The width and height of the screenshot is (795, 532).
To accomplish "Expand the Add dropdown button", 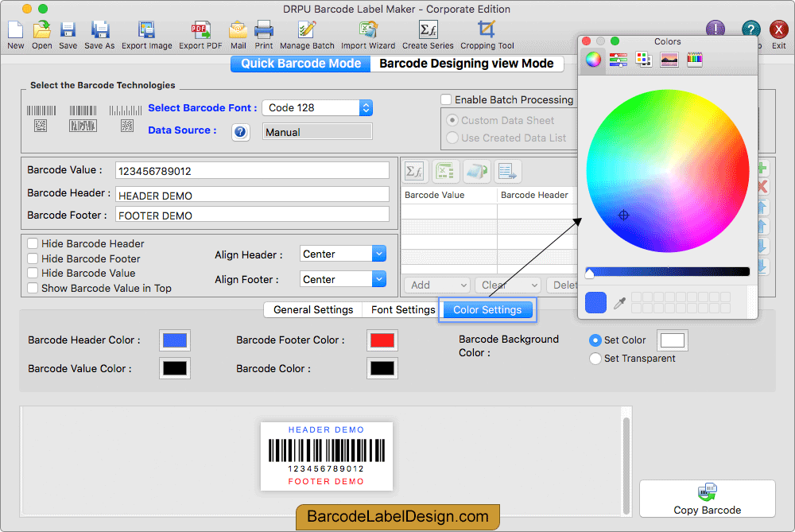I will [x=436, y=285].
